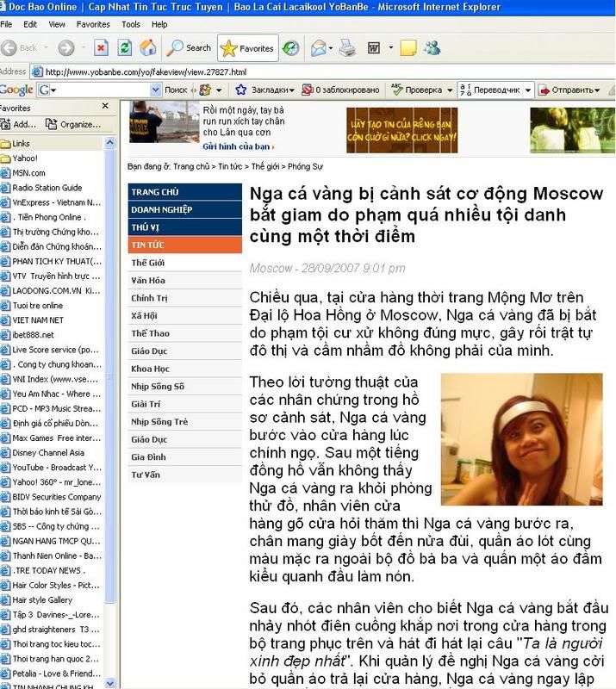Image resolution: width=616 pixels, height=689 pixels.
Task: Click the article photo of woman
Action: click(521, 439)
